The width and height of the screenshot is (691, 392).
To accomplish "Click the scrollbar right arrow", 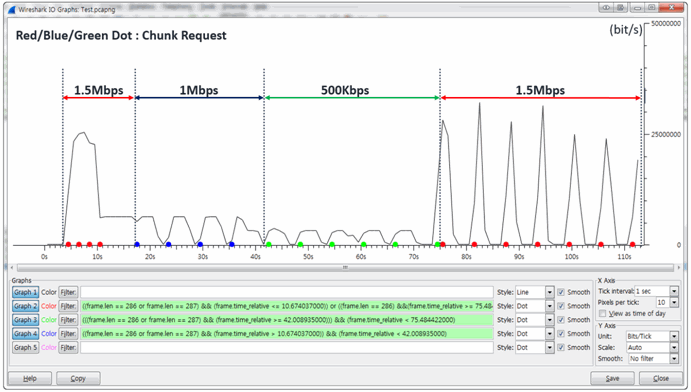I will (x=679, y=267).
